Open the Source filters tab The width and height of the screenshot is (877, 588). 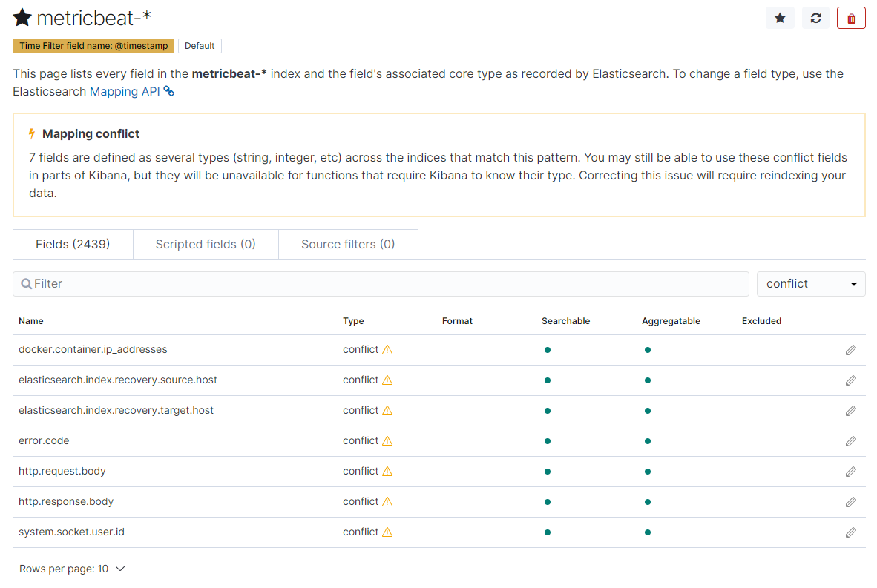348,245
